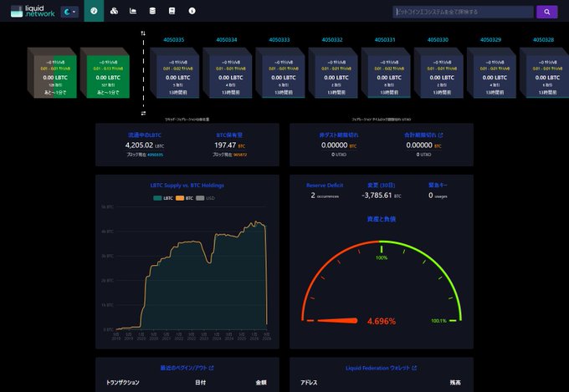Open block height link 4050329

pyautogui.click(x=490, y=39)
